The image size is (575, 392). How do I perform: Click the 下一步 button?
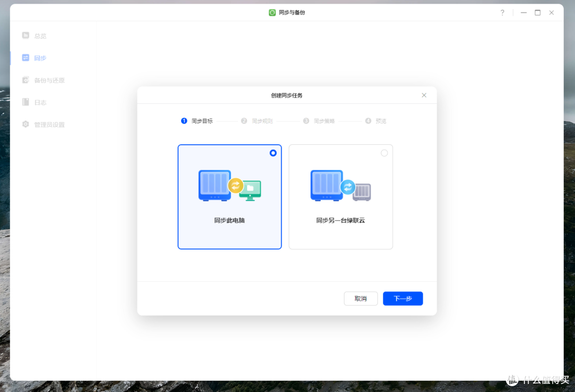403,298
